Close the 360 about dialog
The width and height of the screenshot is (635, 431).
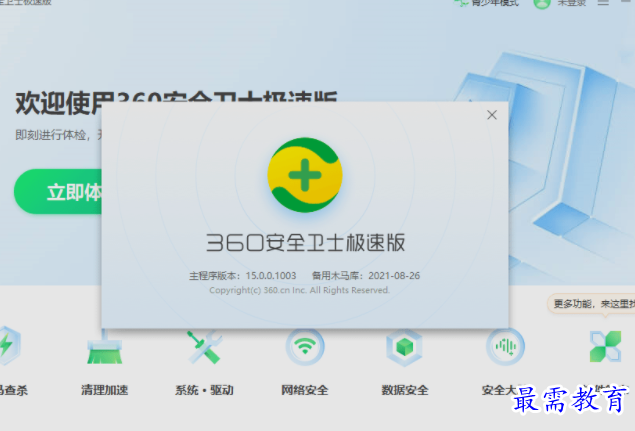click(x=492, y=115)
